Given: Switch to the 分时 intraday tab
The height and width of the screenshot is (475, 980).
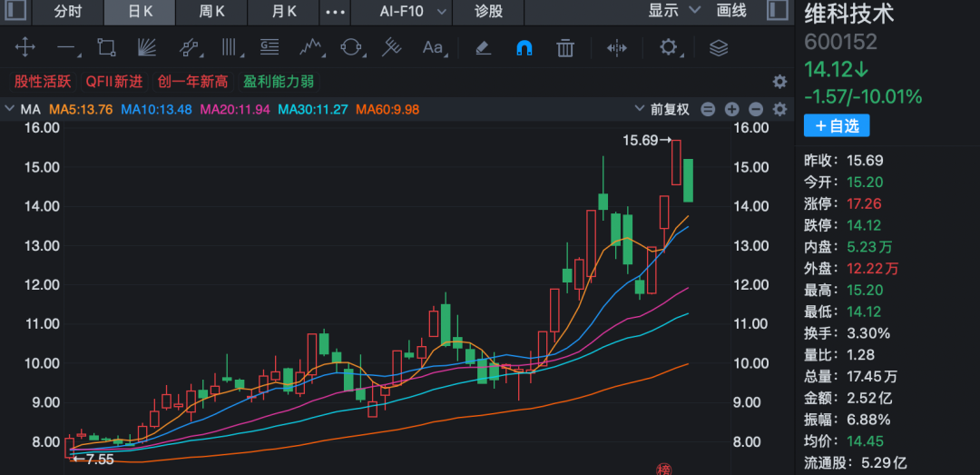Looking at the screenshot, I should [67, 11].
